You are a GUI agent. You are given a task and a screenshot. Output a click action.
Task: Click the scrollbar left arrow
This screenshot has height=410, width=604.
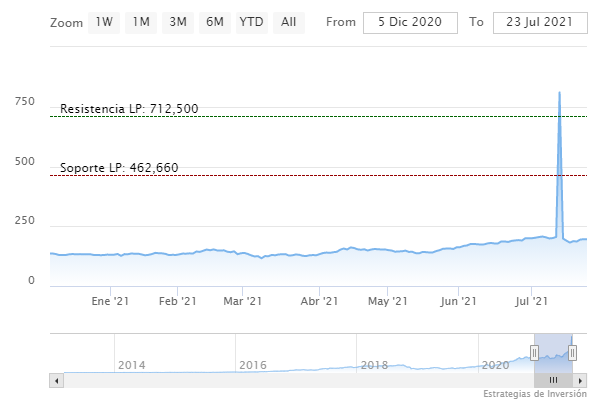point(57,380)
